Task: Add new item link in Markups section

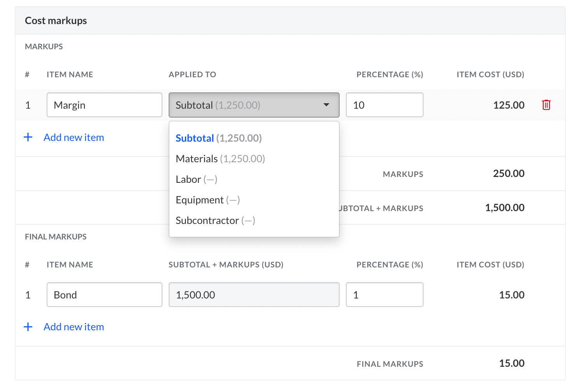Action: [74, 137]
